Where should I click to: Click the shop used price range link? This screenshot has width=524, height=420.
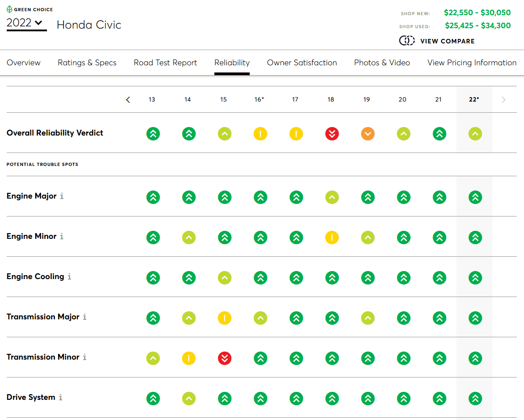[x=477, y=26]
